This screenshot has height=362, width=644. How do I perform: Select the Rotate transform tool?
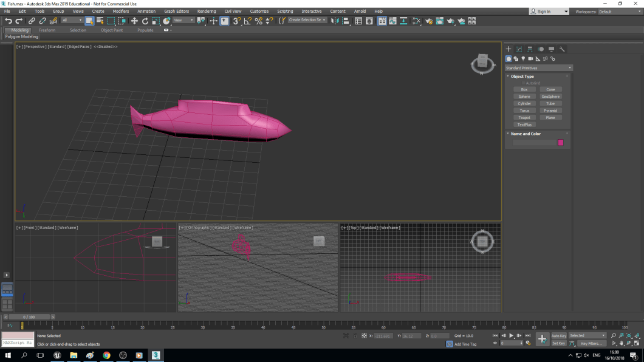click(x=145, y=21)
